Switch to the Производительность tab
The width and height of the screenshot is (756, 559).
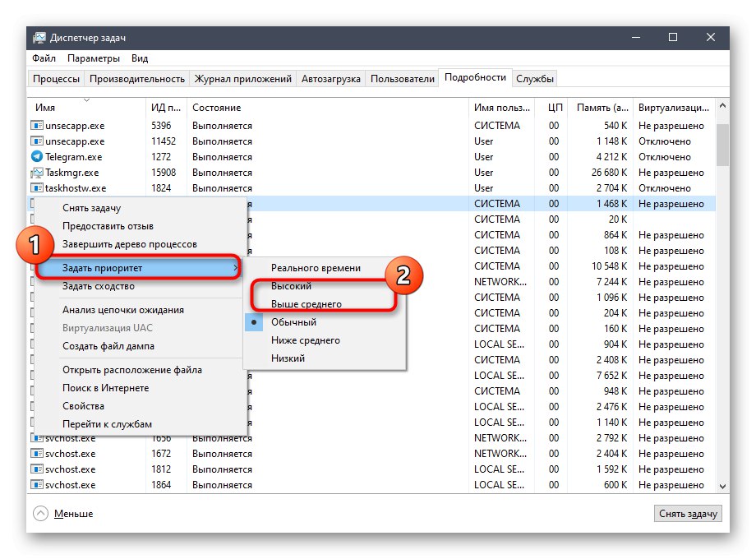(x=137, y=79)
